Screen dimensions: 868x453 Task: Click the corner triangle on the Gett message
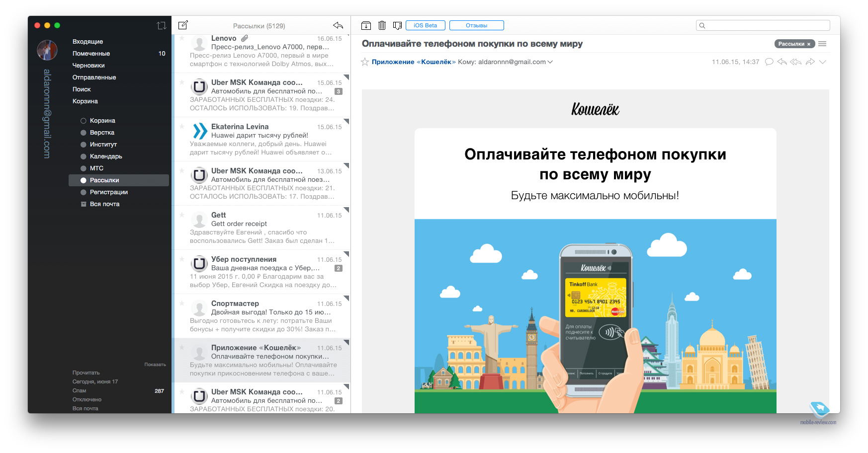[347, 210]
